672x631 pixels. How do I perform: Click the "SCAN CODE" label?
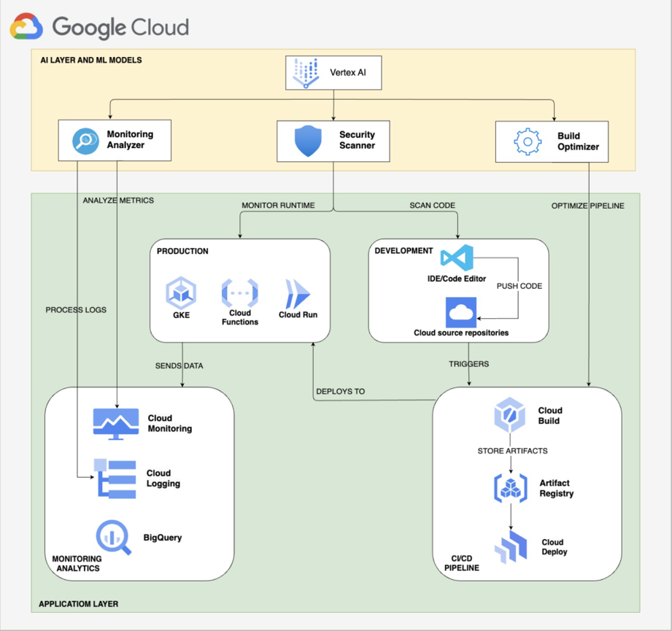pos(433,206)
